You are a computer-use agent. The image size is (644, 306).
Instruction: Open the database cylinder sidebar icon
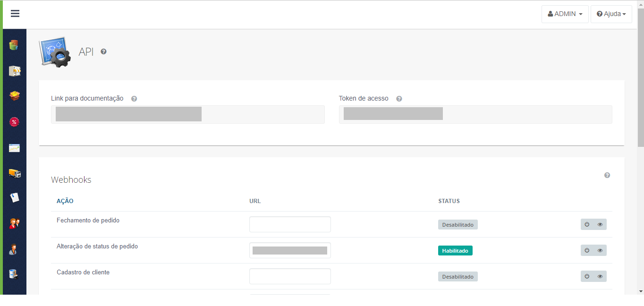[14, 45]
